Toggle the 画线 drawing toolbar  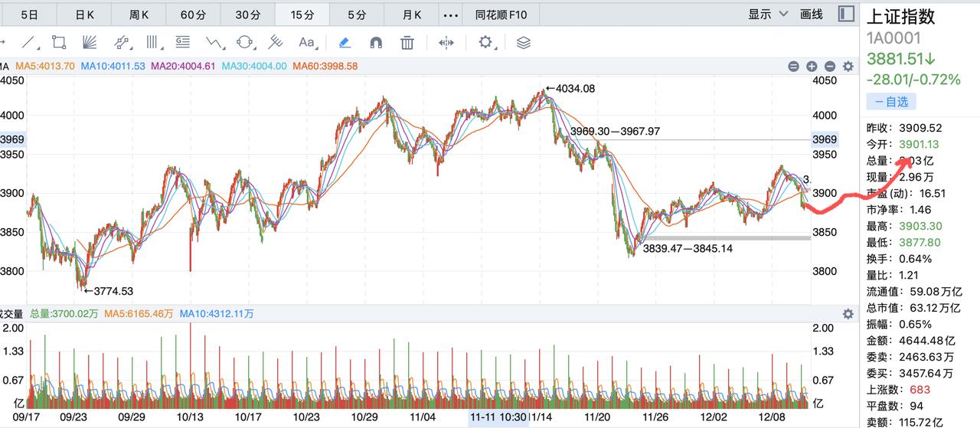[x=811, y=14]
